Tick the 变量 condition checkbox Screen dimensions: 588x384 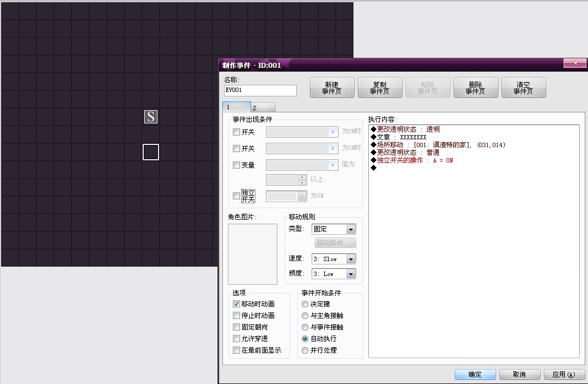(236, 165)
